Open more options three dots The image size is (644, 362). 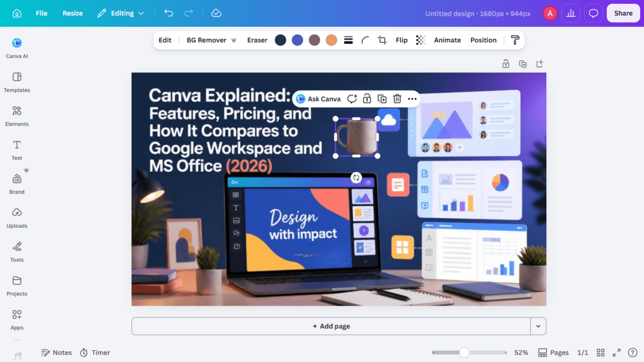pos(412,99)
